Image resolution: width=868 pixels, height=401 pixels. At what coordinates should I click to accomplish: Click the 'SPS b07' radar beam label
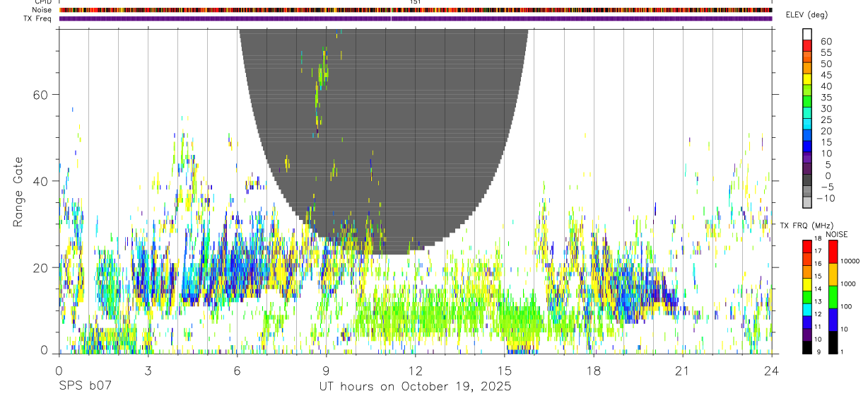85,387
